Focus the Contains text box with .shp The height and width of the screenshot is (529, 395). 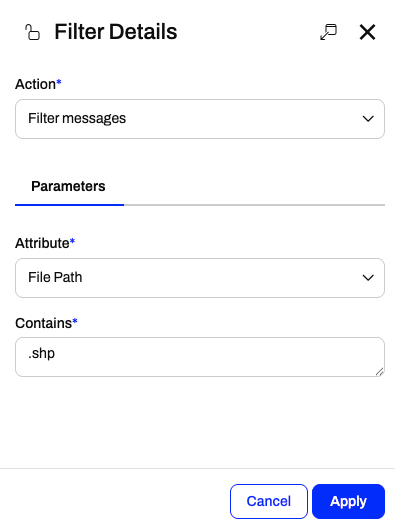tap(200, 357)
